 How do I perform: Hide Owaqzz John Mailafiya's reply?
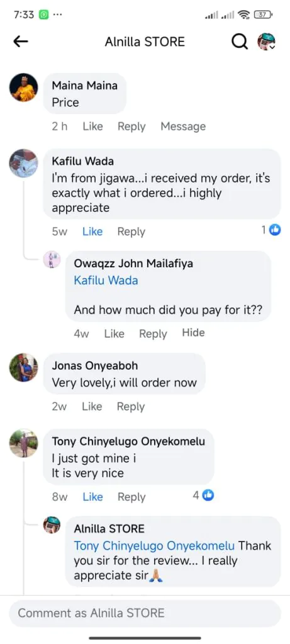[x=194, y=333]
